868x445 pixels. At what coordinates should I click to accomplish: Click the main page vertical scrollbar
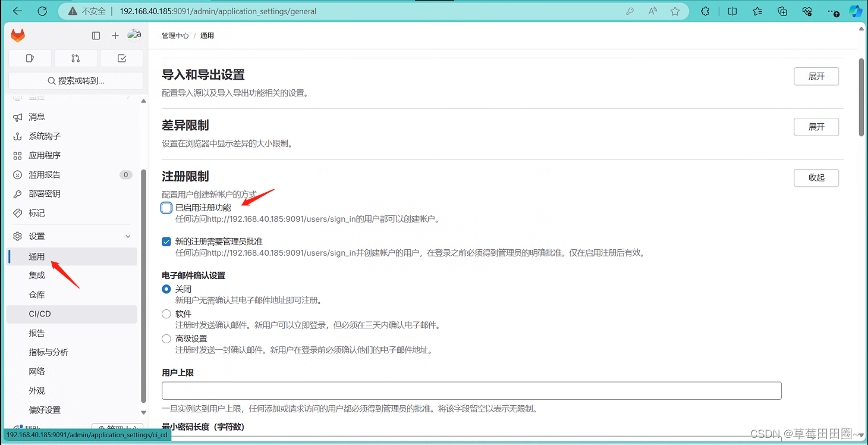pyautogui.click(x=861, y=98)
